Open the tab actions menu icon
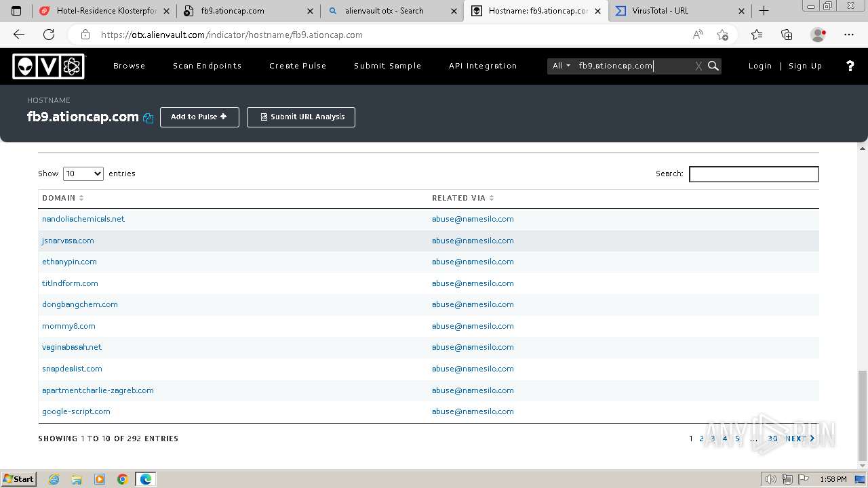868x488 pixels. point(17,10)
